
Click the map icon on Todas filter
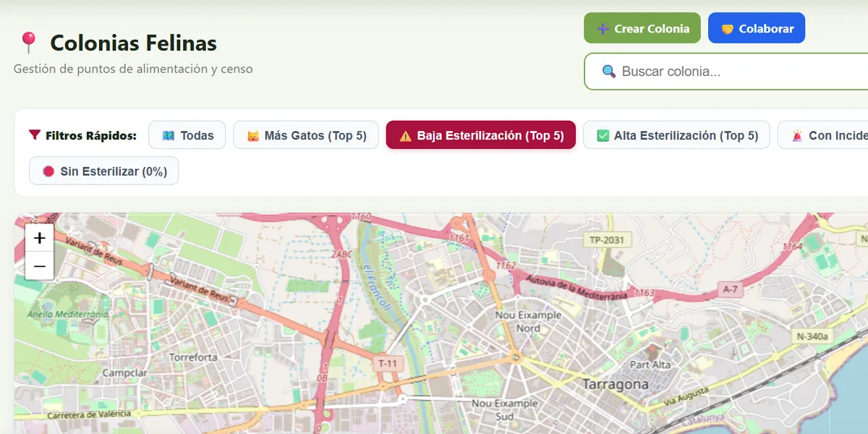169,135
